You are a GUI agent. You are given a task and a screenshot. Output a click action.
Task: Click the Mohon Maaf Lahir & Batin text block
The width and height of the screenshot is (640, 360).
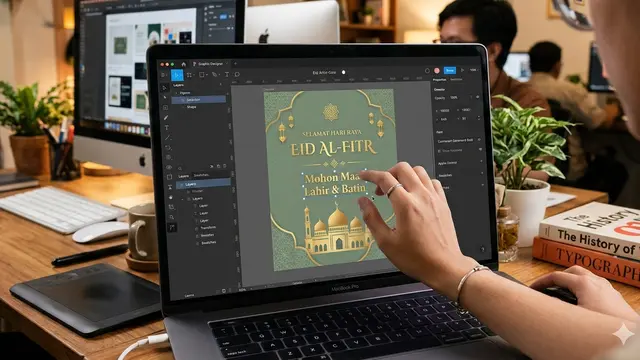coord(335,184)
